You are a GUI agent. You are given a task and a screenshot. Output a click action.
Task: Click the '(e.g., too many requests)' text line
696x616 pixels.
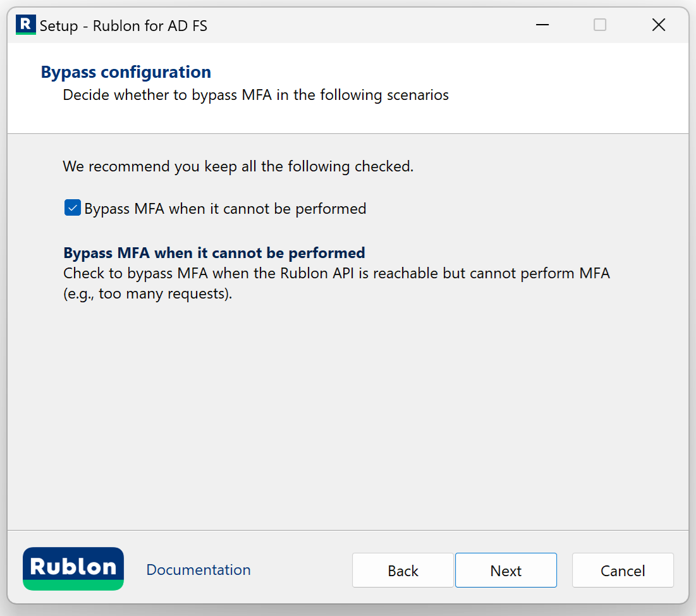(148, 294)
